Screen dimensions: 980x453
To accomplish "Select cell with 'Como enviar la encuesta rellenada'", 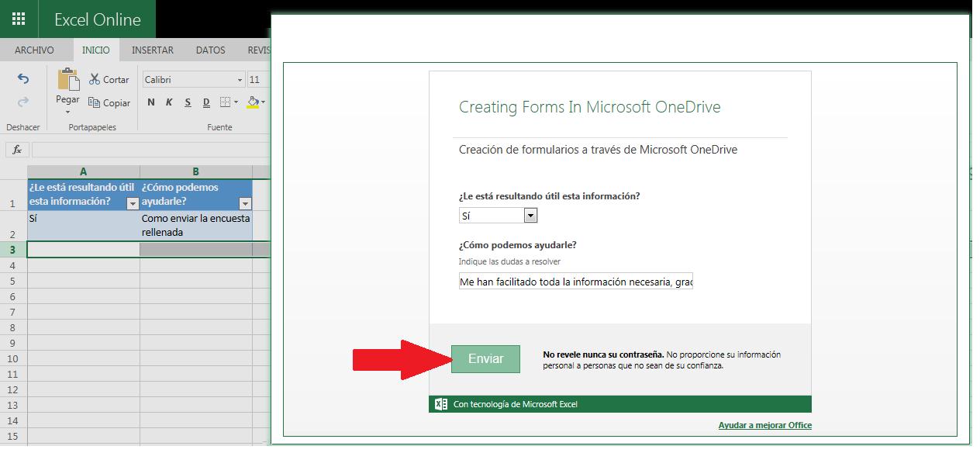I will (x=196, y=226).
